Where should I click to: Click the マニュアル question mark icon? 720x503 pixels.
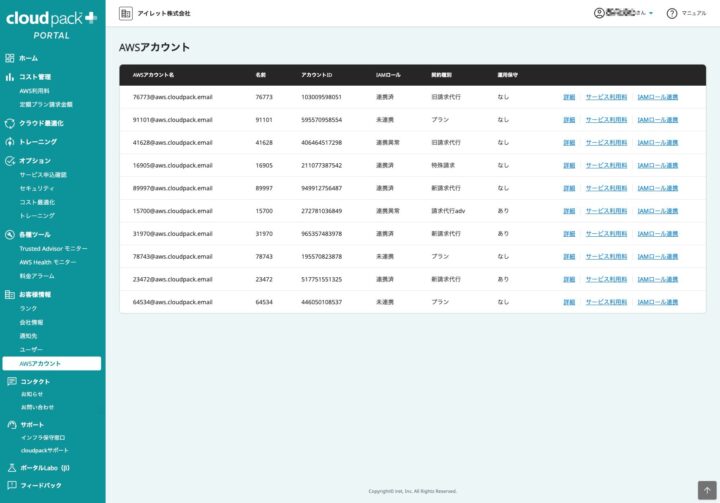[672, 13]
